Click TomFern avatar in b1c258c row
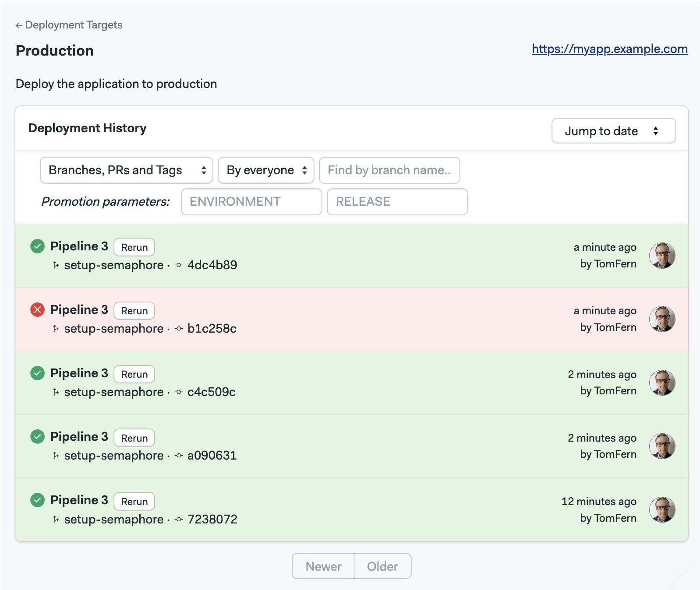Viewport: 700px width, 590px height. click(662, 319)
